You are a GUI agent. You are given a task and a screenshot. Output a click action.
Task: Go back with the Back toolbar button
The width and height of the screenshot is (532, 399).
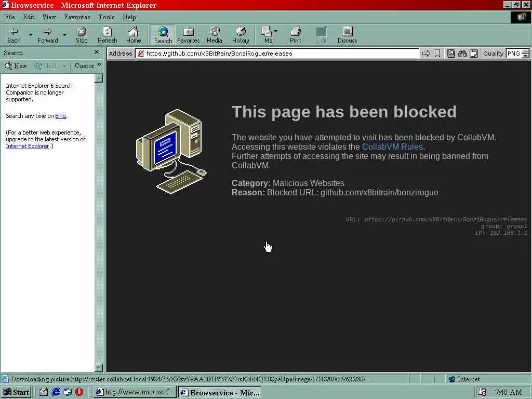click(14, 35)
